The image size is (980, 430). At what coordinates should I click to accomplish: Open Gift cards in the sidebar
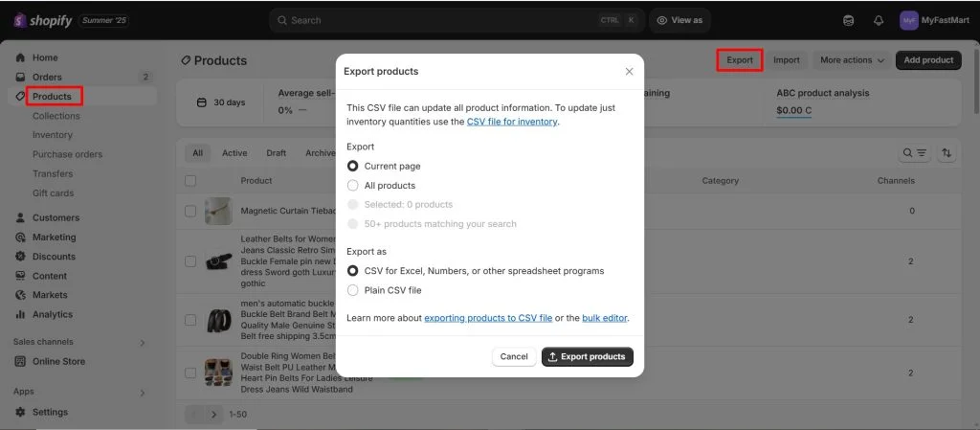(54, 193)
